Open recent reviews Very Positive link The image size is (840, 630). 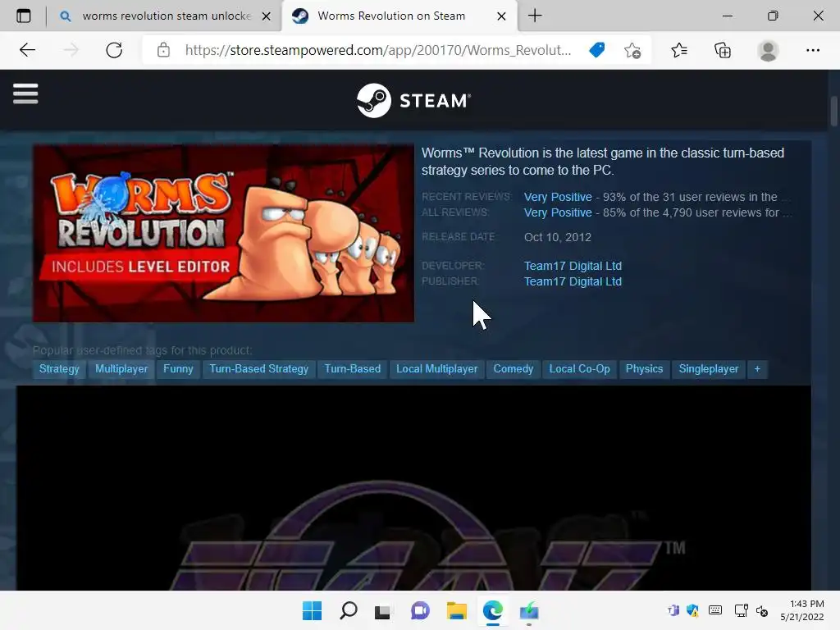(558, 197)
